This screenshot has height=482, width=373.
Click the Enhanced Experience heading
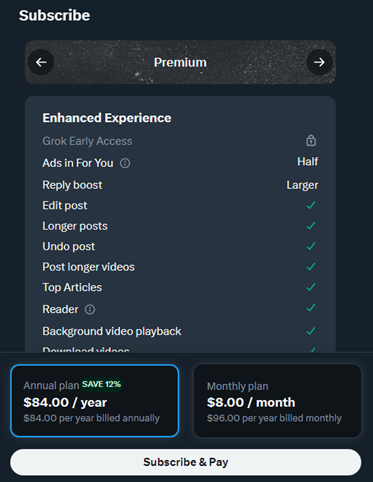107,118
